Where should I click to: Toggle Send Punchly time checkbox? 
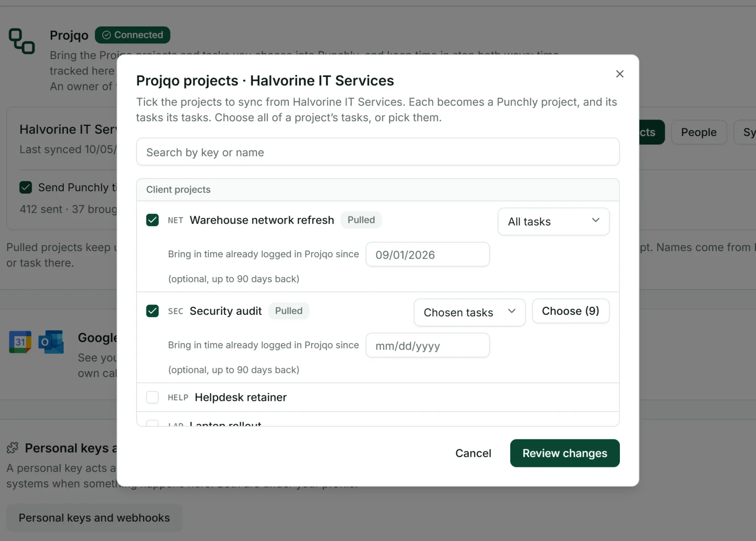[26, 187]
